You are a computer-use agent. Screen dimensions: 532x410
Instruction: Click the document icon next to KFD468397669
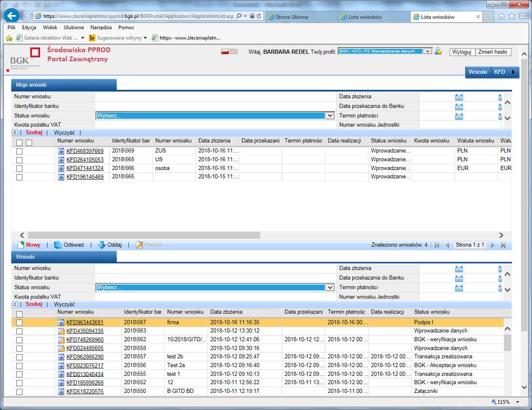(x=61, y=151)
